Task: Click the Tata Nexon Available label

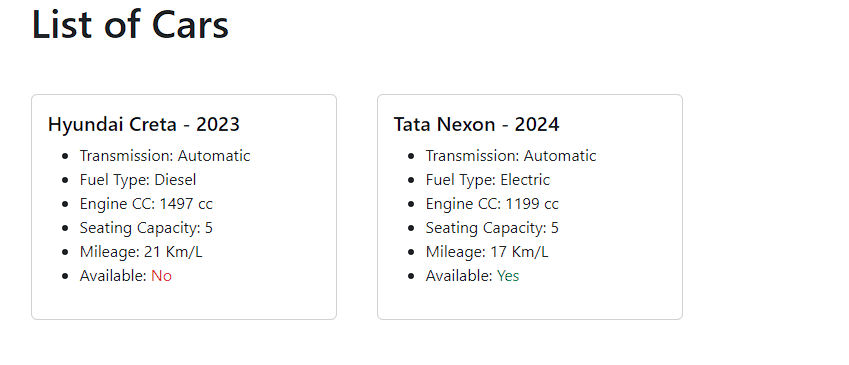Action: (x=459, y=276)
